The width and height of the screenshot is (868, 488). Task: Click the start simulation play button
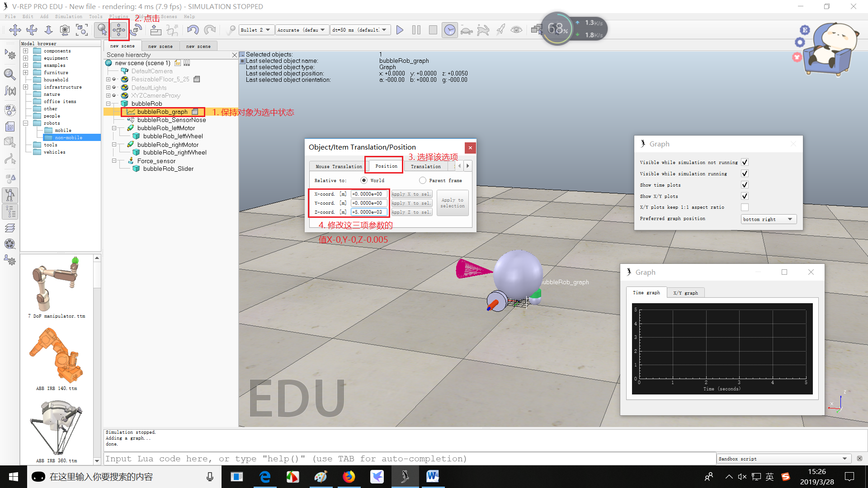coord(400,30)
